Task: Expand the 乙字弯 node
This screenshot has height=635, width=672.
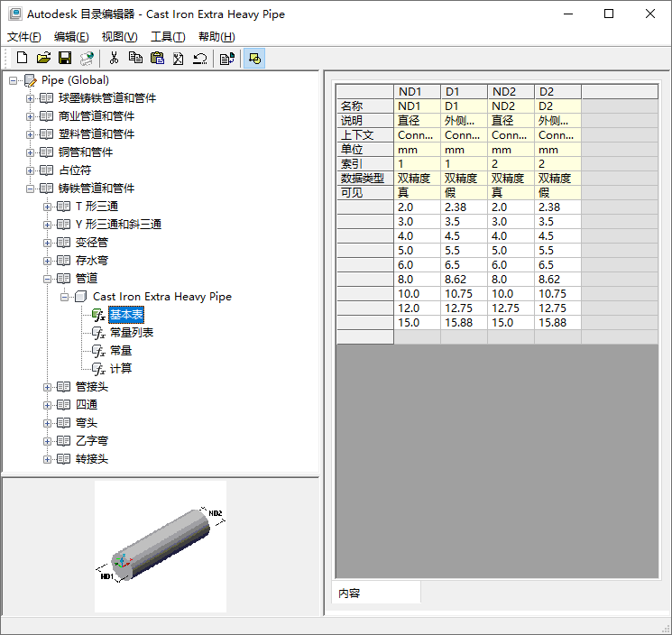Action: (47, 441)
